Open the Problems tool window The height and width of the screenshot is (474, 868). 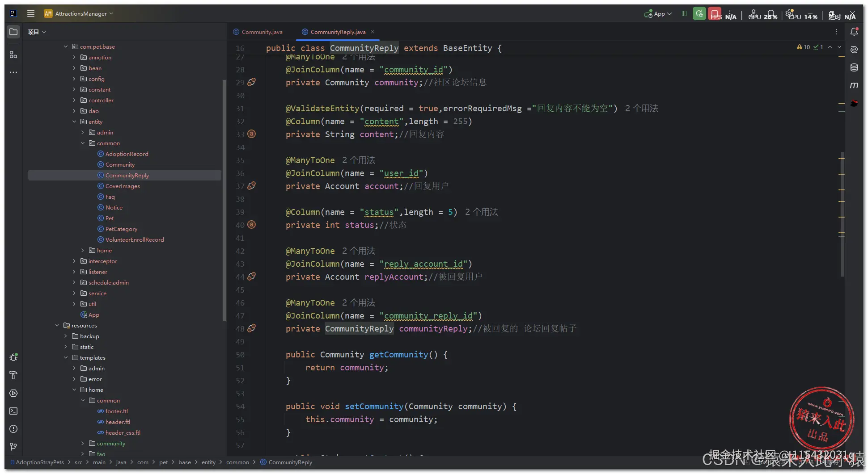click(x=13, y=429)
